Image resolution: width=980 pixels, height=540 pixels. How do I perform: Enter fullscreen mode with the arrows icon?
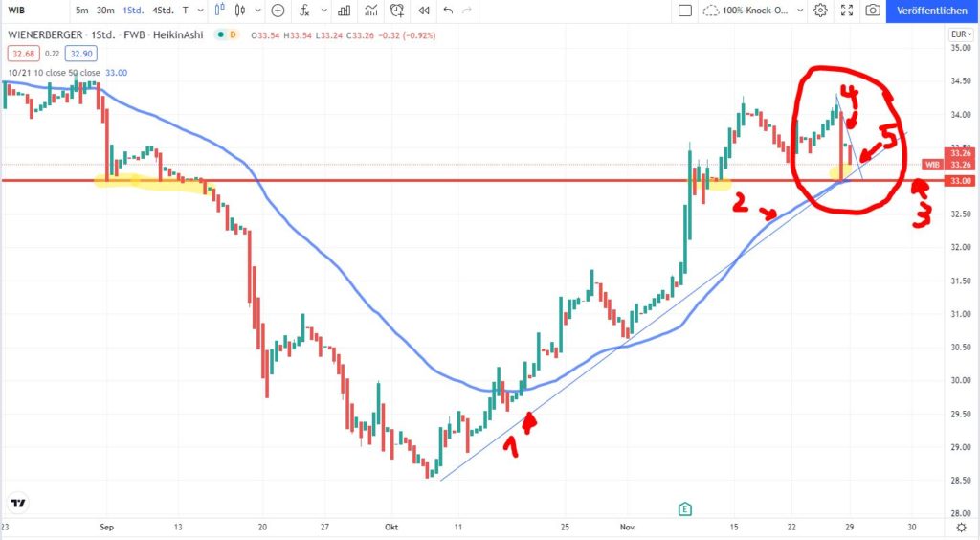click(847, 11)
